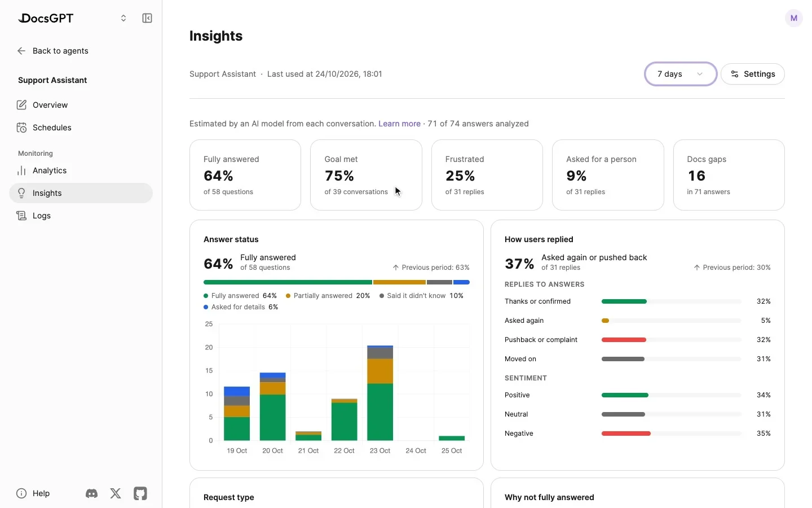
Task: Open the Settings button
Action: 752,74
